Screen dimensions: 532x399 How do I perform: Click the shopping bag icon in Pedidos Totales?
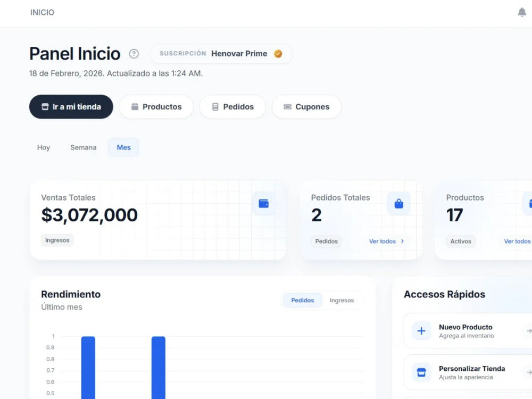(398, 204)
